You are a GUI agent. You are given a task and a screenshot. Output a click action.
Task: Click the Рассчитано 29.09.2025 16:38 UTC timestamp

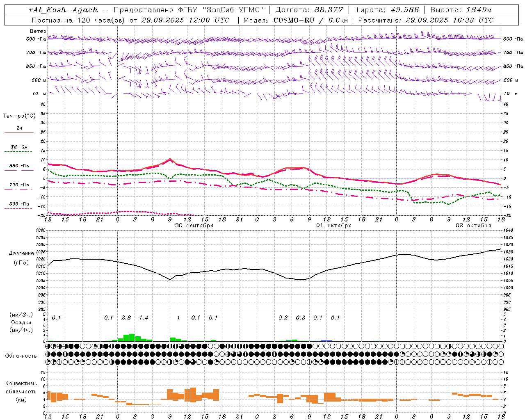tap(426, 20)
